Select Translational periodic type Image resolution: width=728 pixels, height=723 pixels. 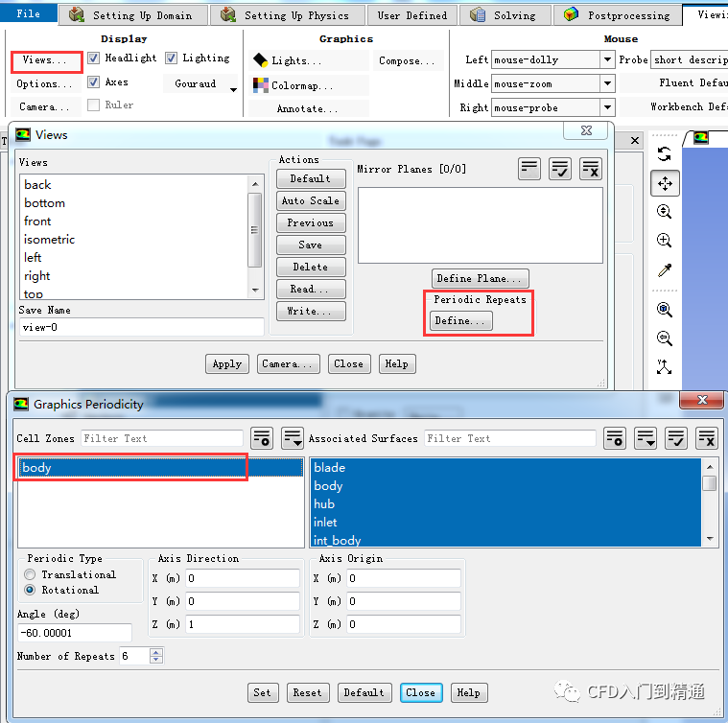pos(30,574)
